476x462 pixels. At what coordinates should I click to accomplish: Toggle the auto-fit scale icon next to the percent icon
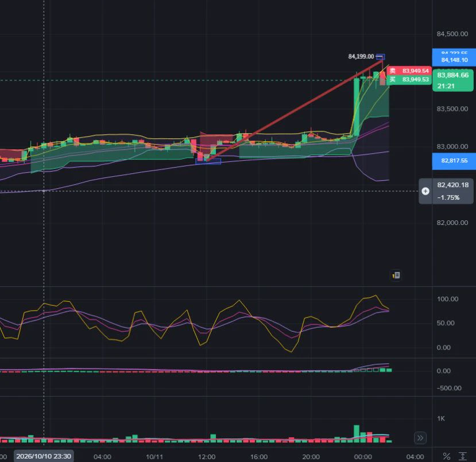[x=463, y=456]
